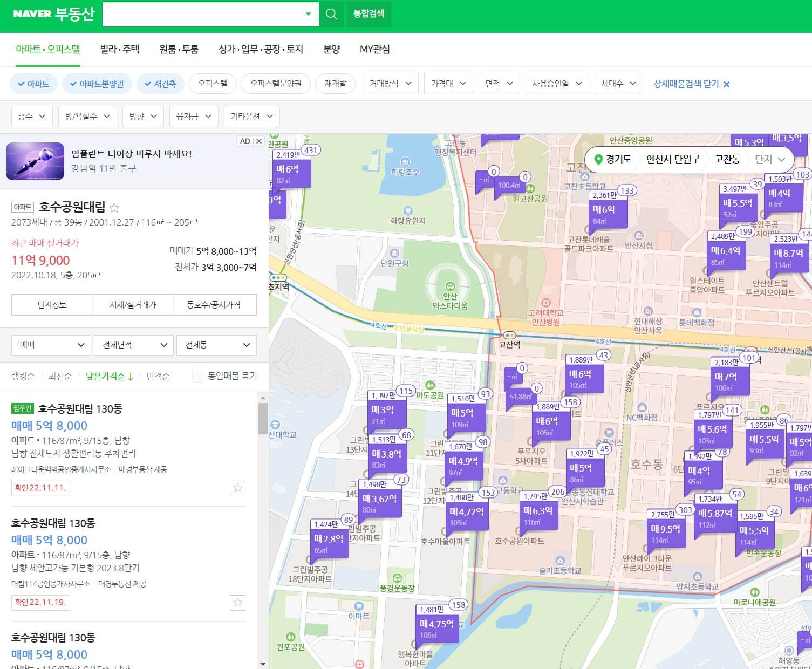The height and width of the screenshot is (669, 812).
Task: Toggle the 아파트 filter chip
Action: click(33, 84)
